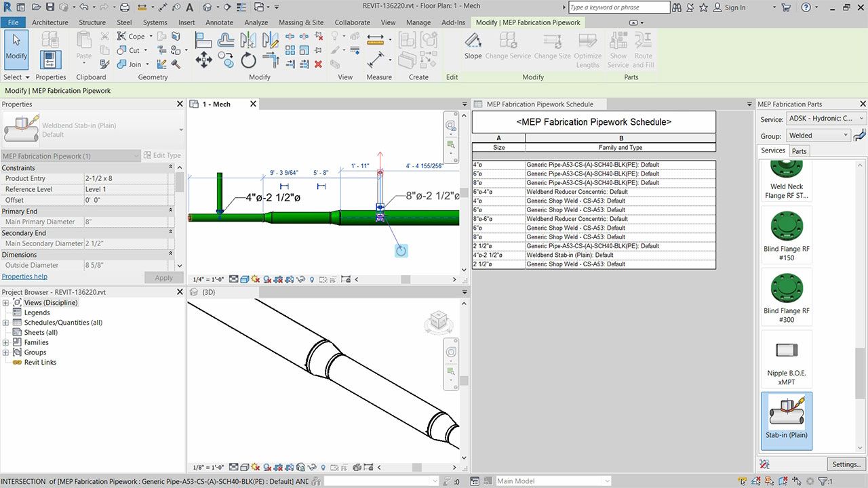Click Sign In in title bar

(x=735, y=7)
